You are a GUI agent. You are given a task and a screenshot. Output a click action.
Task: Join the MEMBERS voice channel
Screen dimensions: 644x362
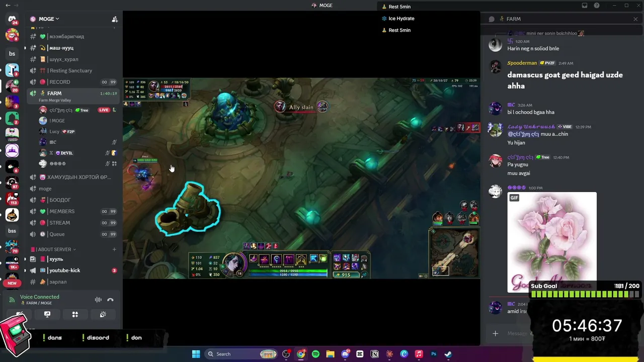coord(72,211)
